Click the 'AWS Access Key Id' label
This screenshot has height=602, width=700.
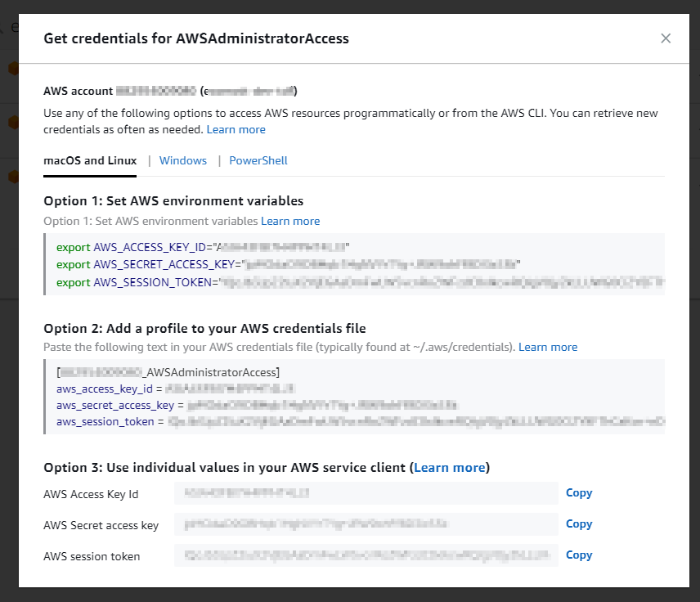(x=91, y=494)
